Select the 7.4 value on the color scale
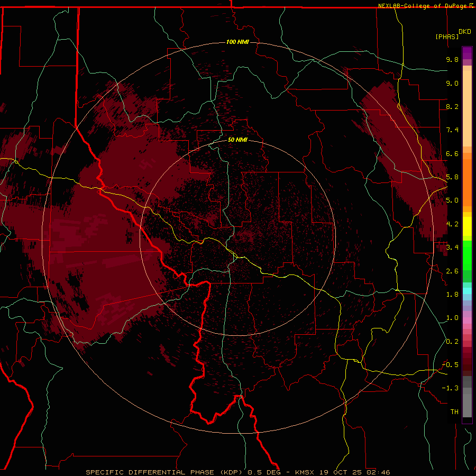Image resolution: width=476 pixels, height=476 pixels. 452,130
